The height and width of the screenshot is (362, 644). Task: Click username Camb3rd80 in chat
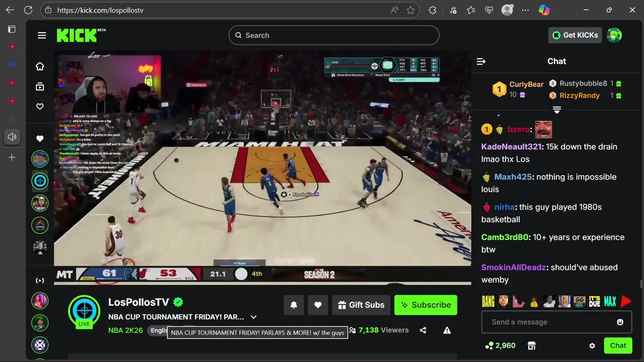click(505, 237)
